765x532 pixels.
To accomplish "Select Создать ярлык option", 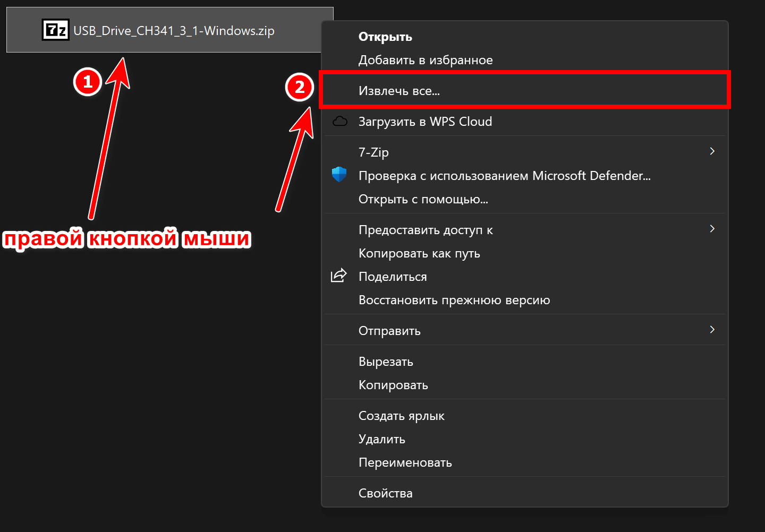I will pos(401,416).
